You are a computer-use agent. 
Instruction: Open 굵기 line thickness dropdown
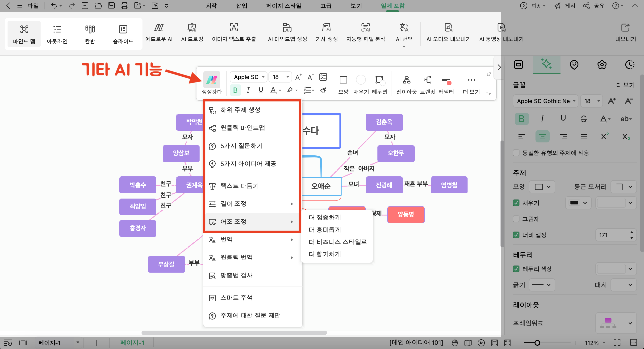pos(542,285)
